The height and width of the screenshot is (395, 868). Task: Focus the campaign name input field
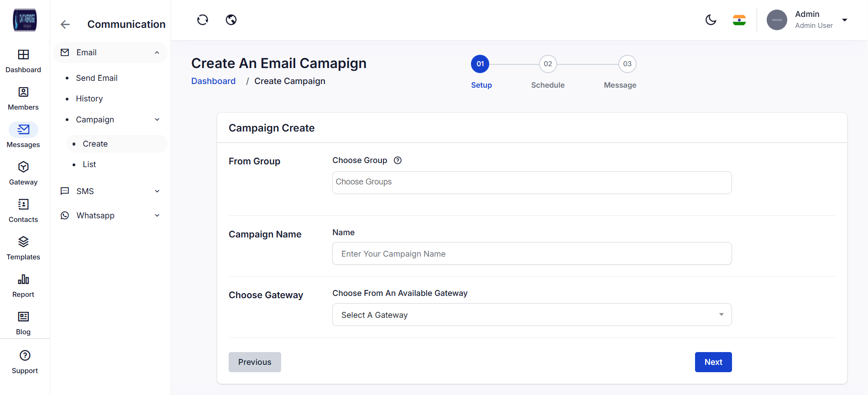point(532,254)
